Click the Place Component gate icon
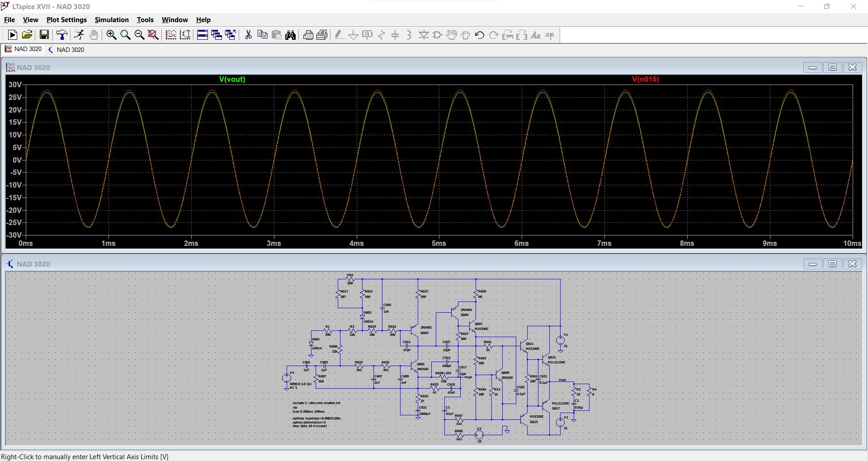This screenshot has width=868, height=461. coord(438,35)
